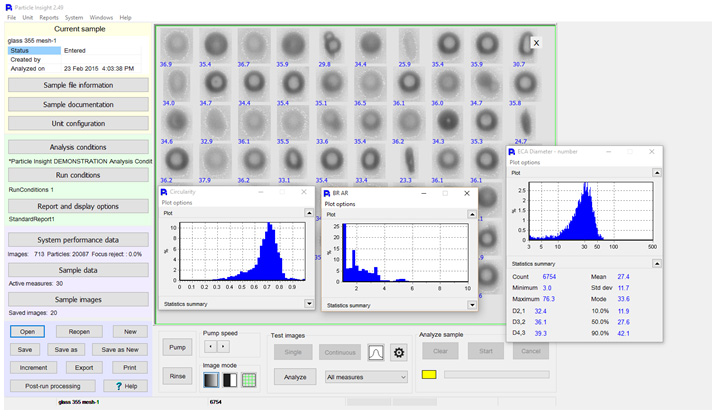Click the histogram curve icon in Test images

tap(377, 352)
